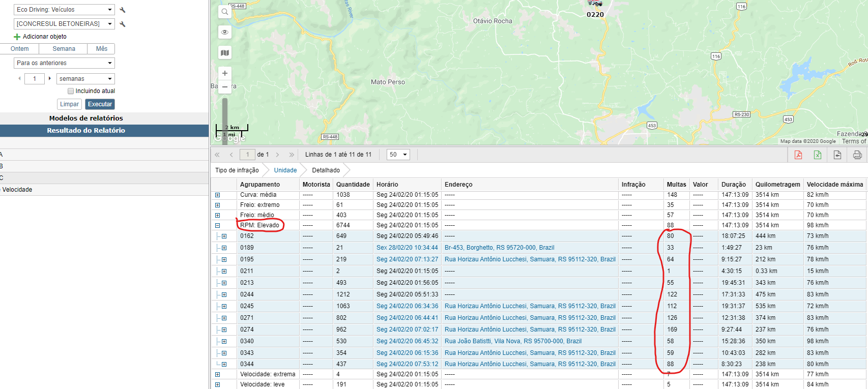Zoom out on the map
The width and height of the screenshot is (868, 389).
click(x=225, y=87)
